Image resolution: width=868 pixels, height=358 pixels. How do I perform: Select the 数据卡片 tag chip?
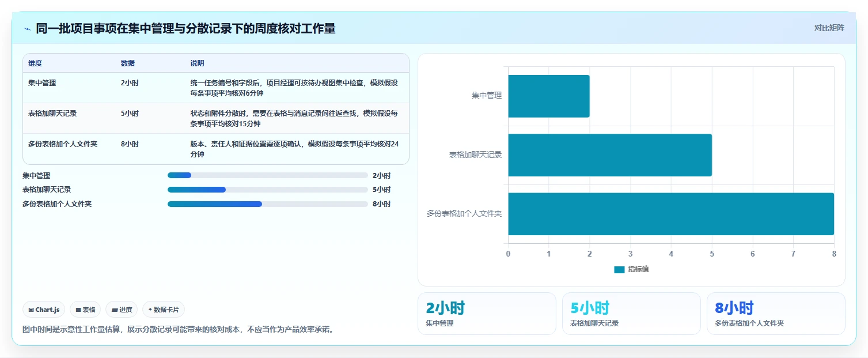point(164,310)
